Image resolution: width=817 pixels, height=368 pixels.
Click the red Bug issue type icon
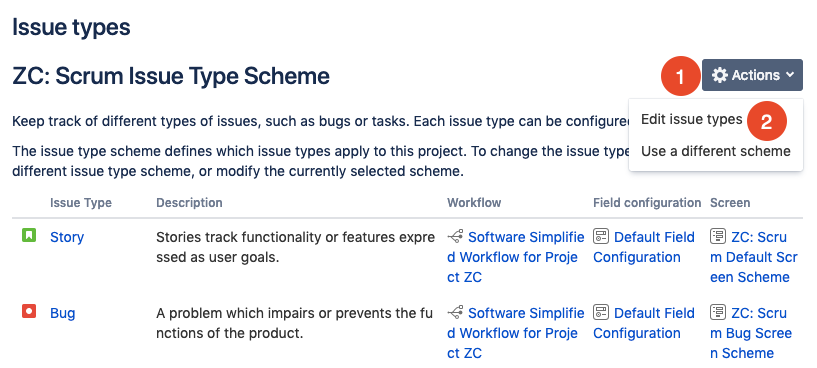point(29,312)
